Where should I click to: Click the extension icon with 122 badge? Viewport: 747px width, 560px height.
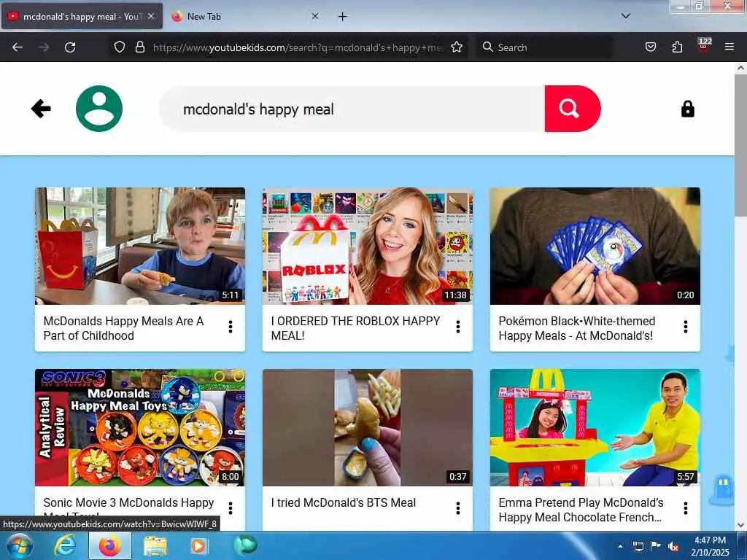(x=704, y=46)
